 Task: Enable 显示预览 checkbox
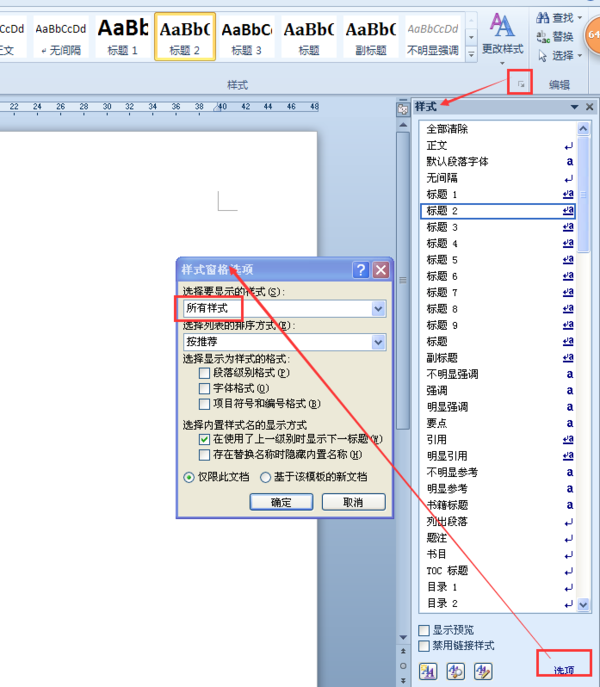tap(424, 630)
